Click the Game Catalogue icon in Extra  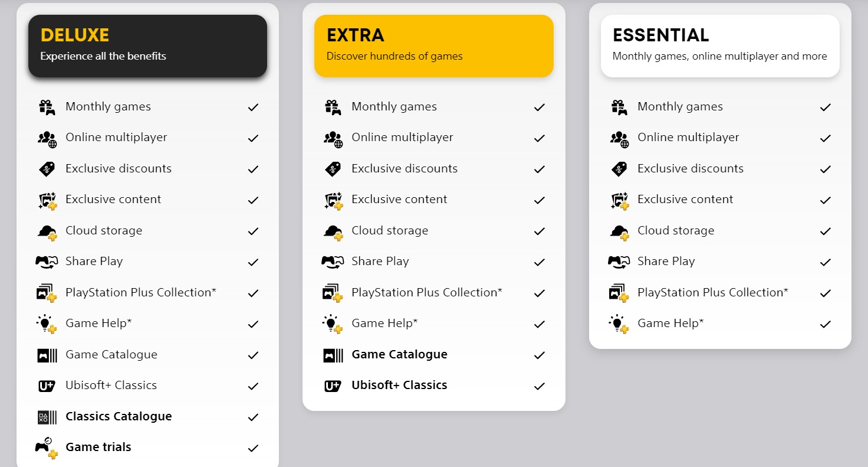(333, 355)
